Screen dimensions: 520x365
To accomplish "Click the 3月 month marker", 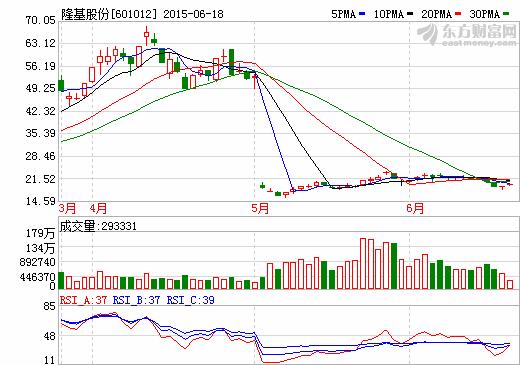I will (67, 208).
